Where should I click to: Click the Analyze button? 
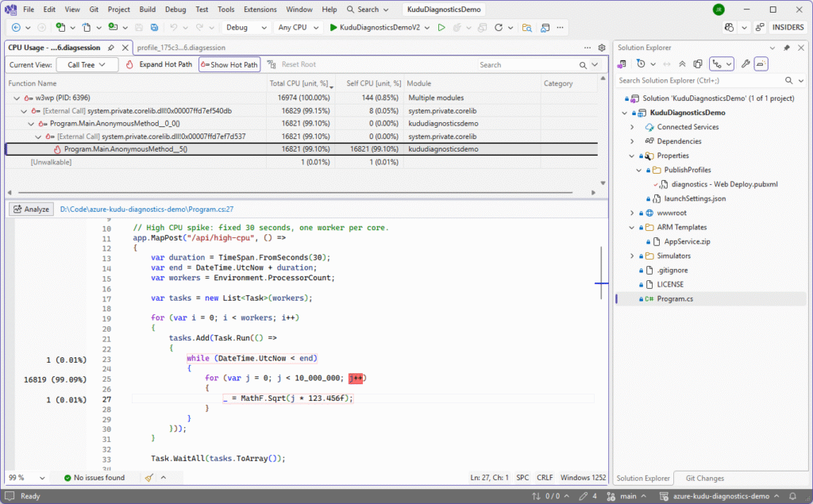click(x=32, y=209)
